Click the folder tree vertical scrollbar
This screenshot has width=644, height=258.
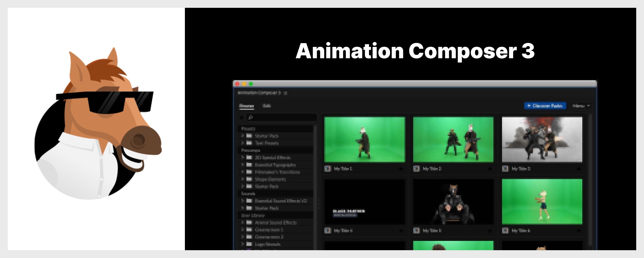pyautogui.click(x=315, y=187)
